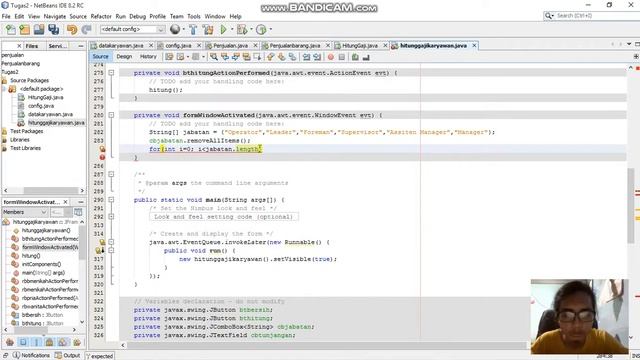Open the File menu
Viewport: 640px width, 360px height.
(x=6, y=16)
